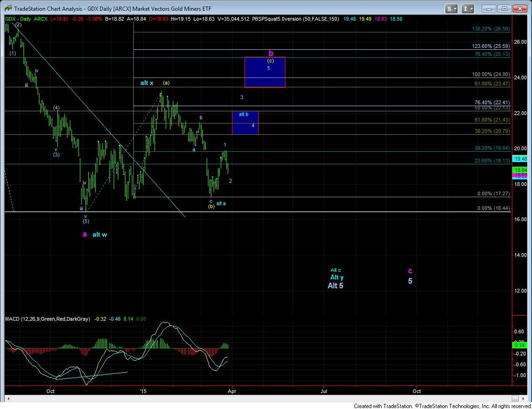Open the S symbol linking dropdown
Image resolution: width=532 pixels, height=409 pixels.
[x=452, y=8]
